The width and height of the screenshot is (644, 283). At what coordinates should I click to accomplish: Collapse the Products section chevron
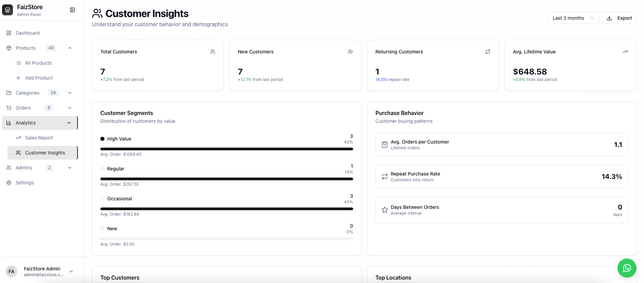(70, 48)
